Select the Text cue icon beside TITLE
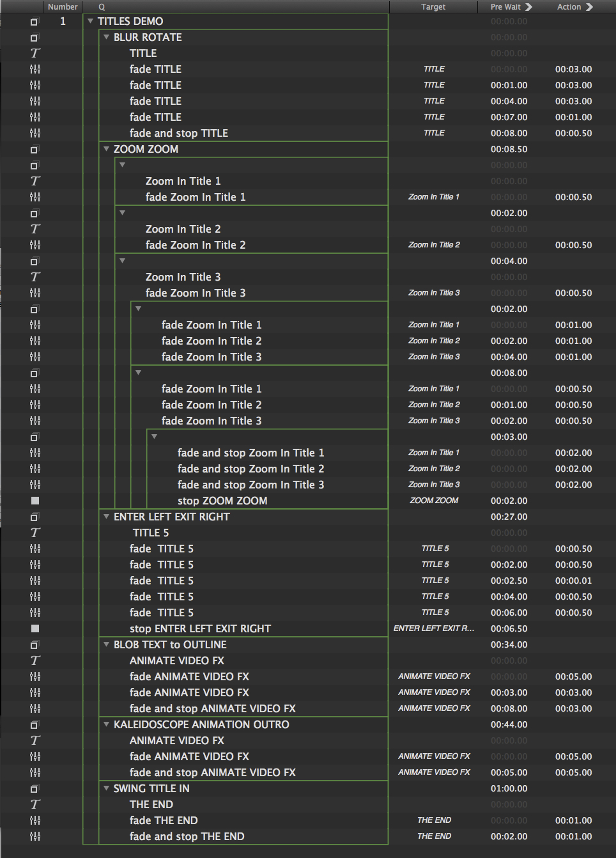The width and height of the screenshot is (616, 858). pyautogui.click(x=35, y=53)
